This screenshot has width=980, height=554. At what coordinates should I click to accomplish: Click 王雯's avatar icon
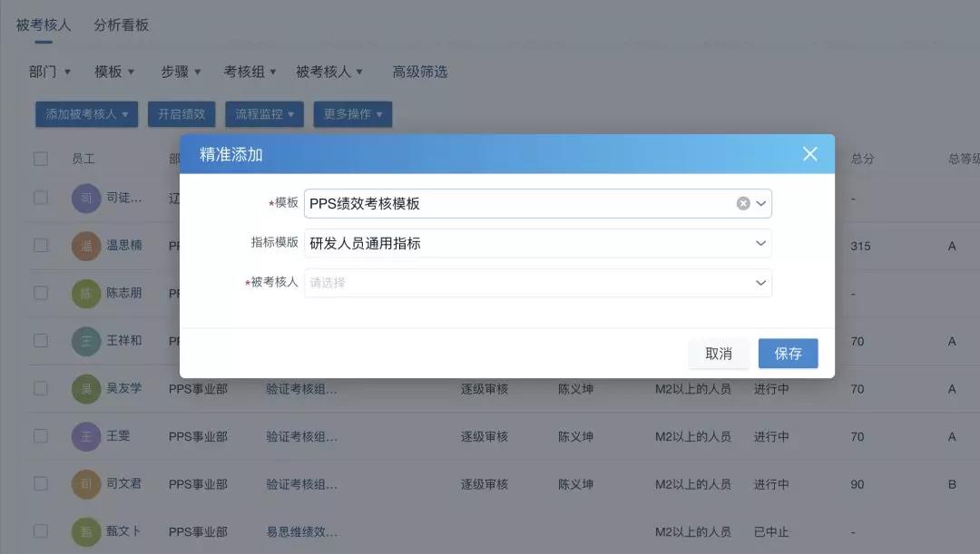[x=86, y=436]
